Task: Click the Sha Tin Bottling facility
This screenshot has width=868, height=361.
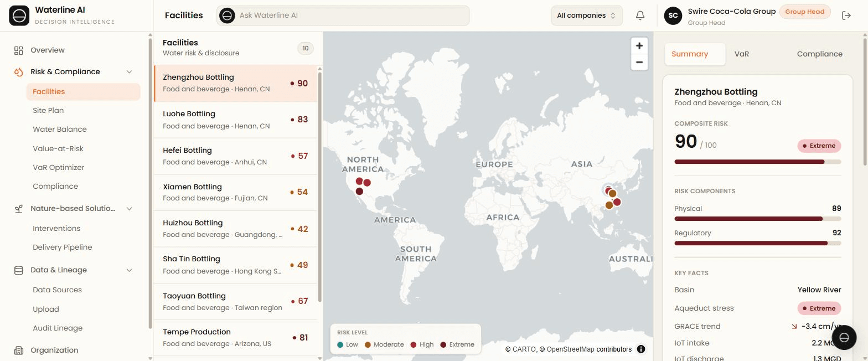Action: click(x=235, y=265)
